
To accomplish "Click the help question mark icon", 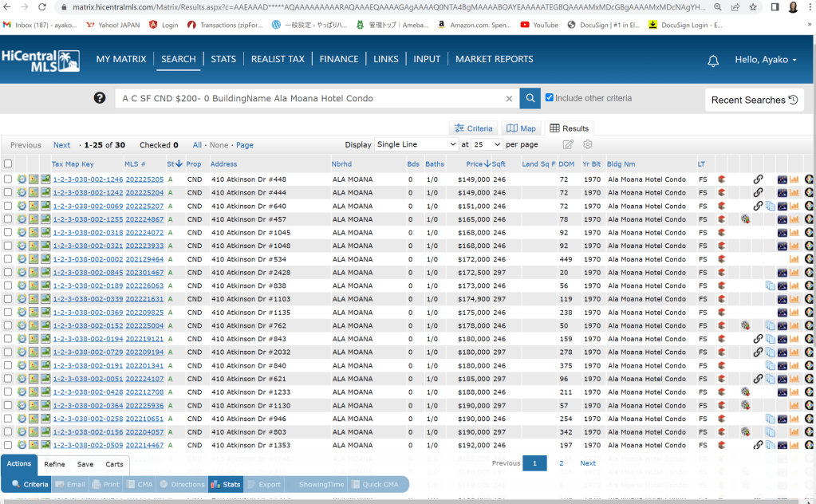I will click(100, 98).
